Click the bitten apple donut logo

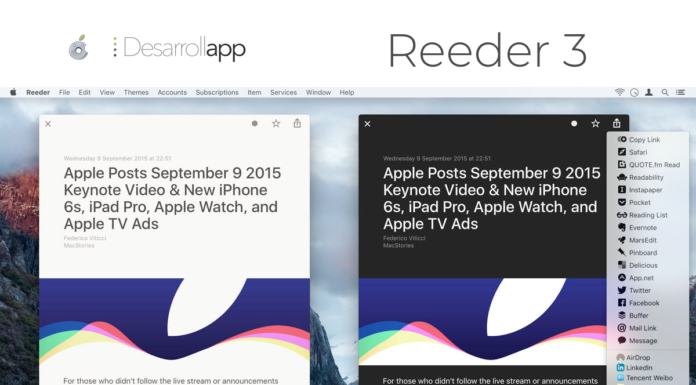tap(79, 47)
